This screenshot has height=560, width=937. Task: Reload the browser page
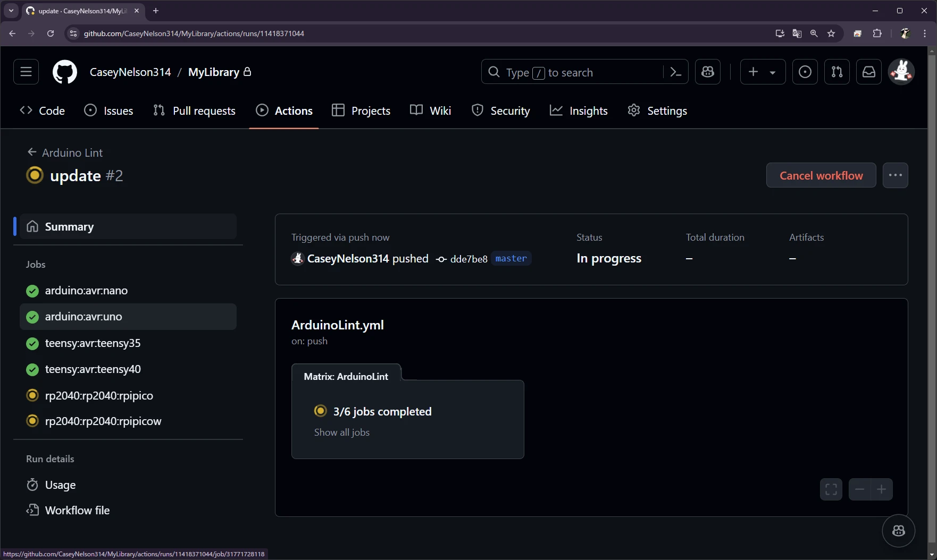click(51, 33)
